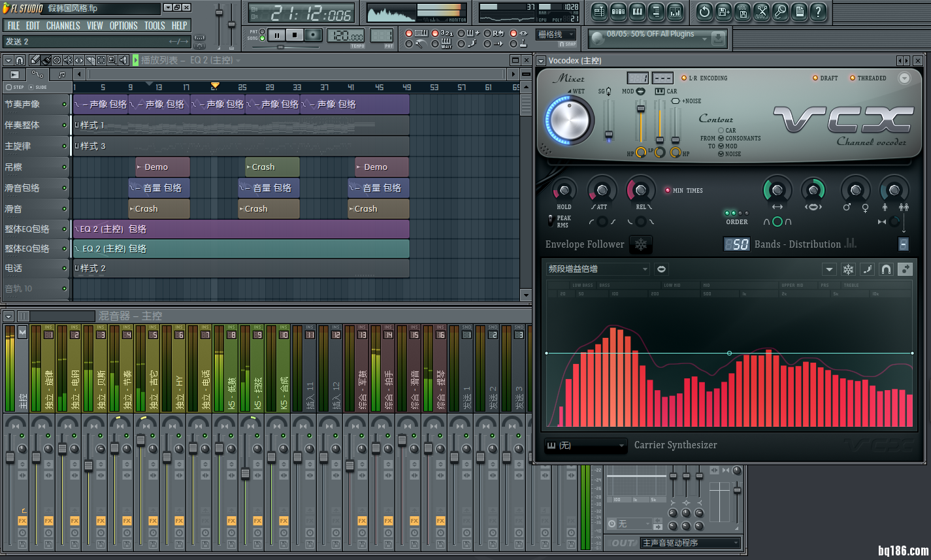The width and height of the screenshot is (931, 560).
Task: Open the VIEW menu
Action: 95,25
